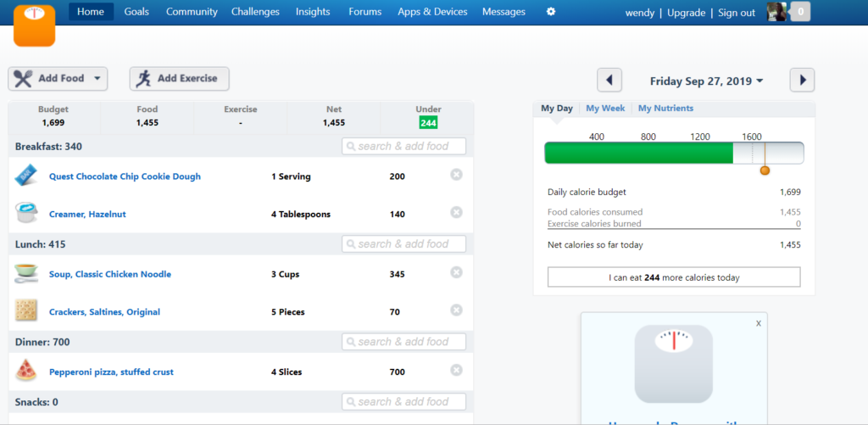Click 'Exercise calories burned' label
This screenshot has height=425, width=868.
tap(594, 224)
